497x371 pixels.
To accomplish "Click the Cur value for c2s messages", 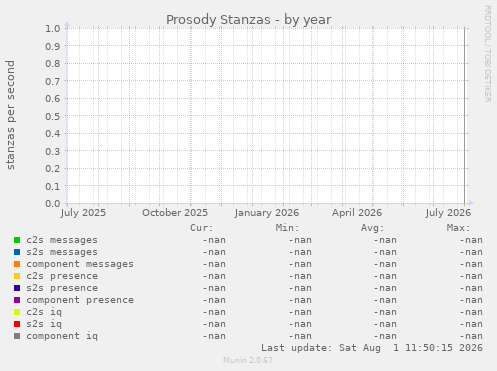I will point(214,240).
